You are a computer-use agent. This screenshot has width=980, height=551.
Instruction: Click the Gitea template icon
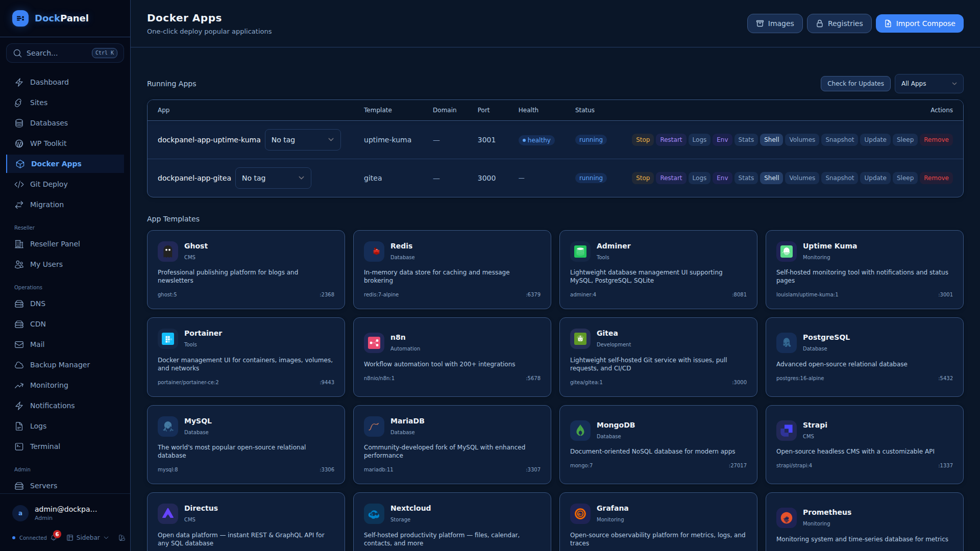[x=580, y=339]
